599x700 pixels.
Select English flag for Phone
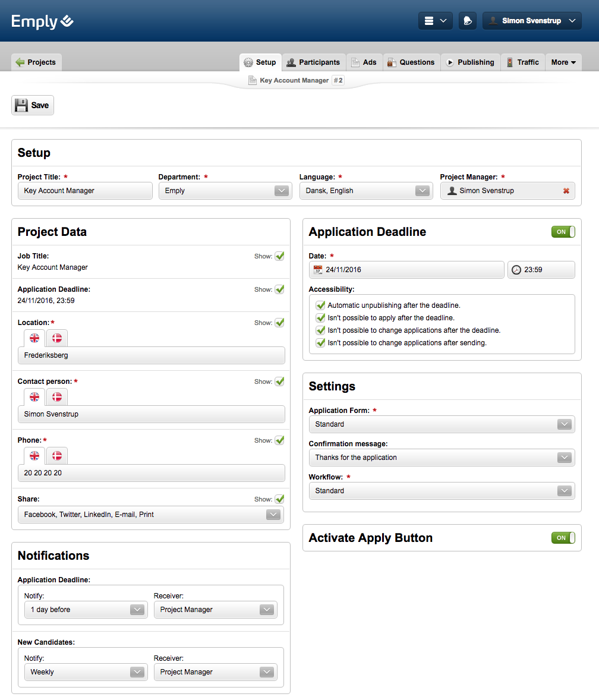pyautogui.click(x=34, y=456)
